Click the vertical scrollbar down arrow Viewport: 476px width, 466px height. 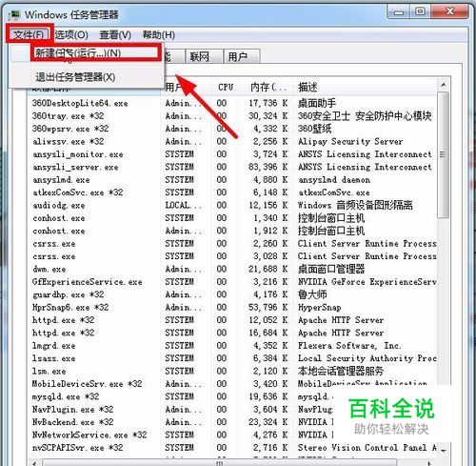(444, 450)
